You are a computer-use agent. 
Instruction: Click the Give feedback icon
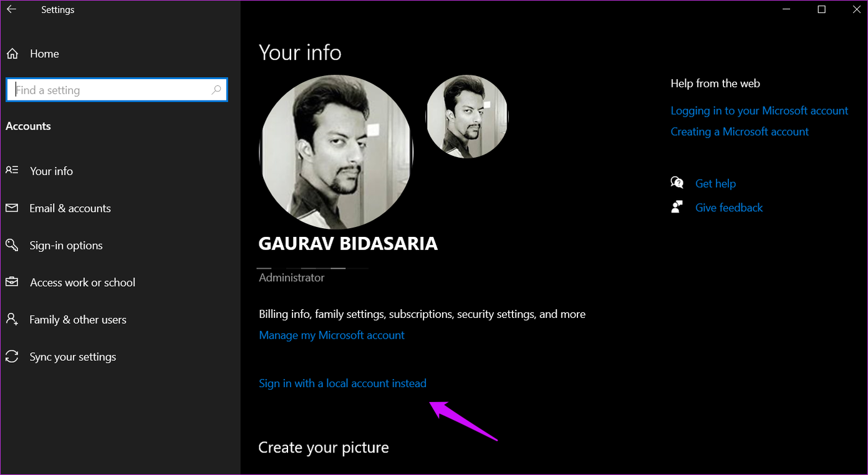pos(677,207)
